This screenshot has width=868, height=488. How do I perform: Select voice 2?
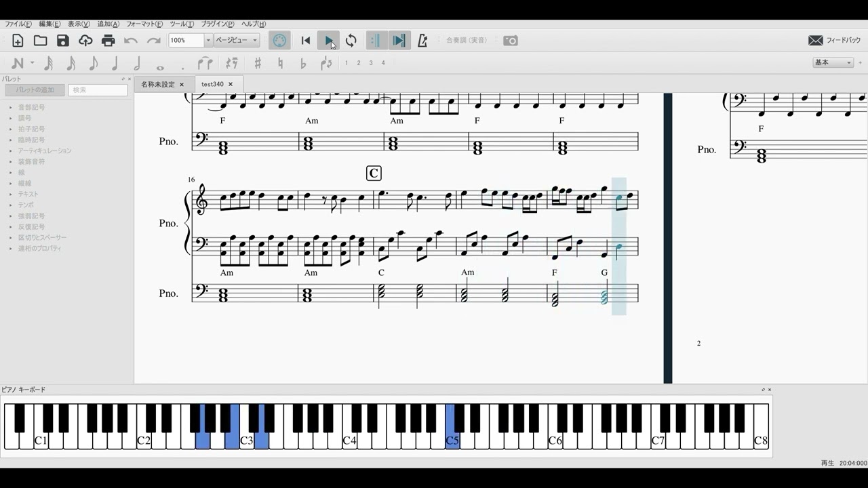tap(359, 63)
